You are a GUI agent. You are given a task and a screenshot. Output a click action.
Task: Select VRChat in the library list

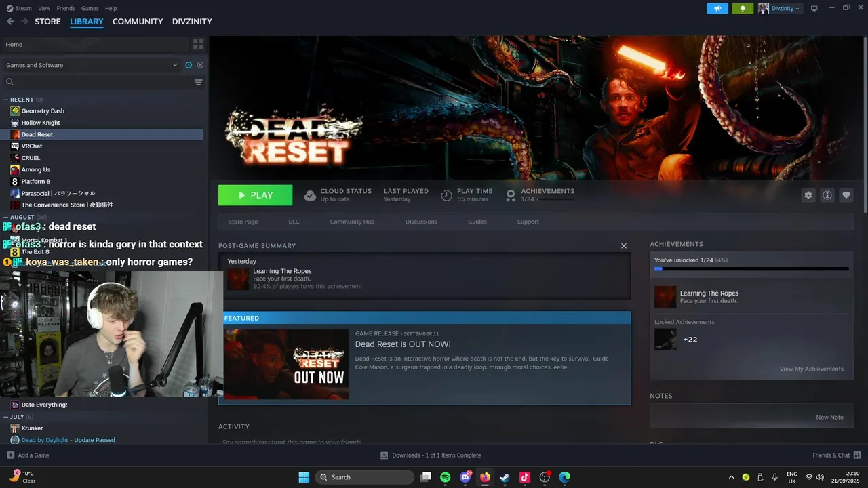tap(31, 146)
